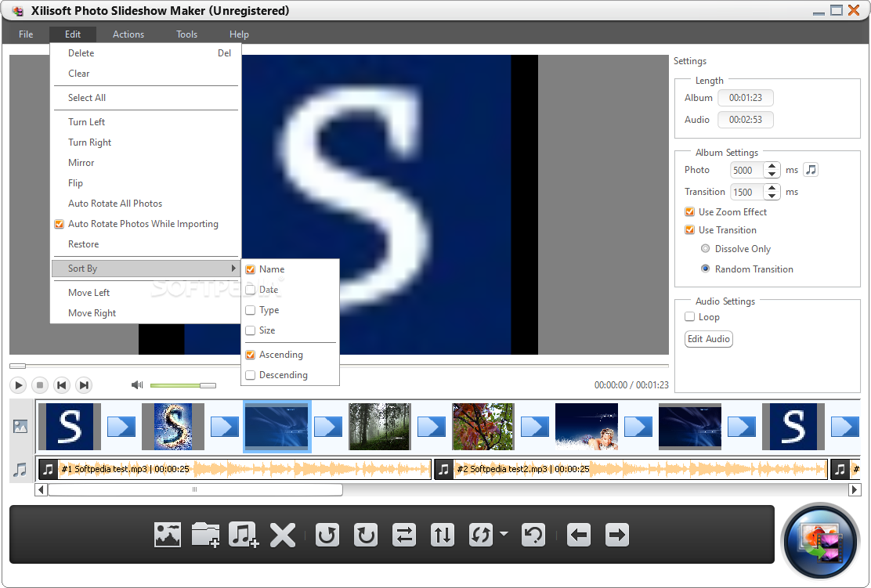Expand the Sort By submenu
The image size is (871, 588).
(146, 269)
